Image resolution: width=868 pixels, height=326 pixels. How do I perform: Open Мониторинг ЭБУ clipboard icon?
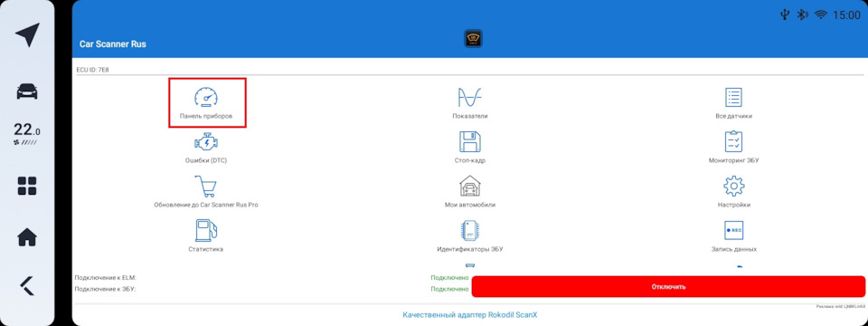733,142
